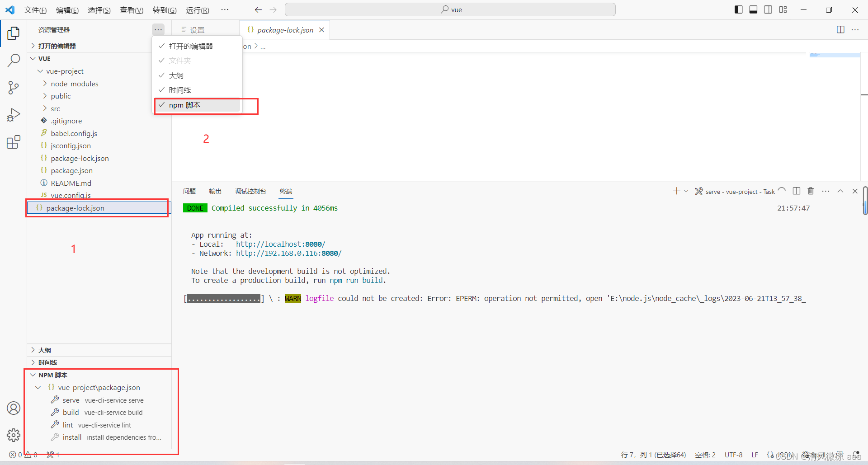Maximize the panel with up chevron

pos(840,191)
